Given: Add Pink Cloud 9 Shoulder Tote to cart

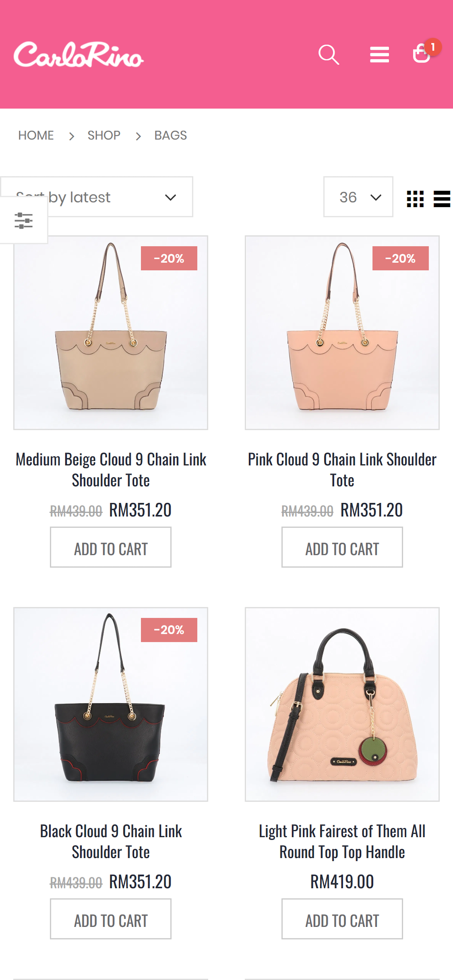Looking at the screenshot, I should coord(342,547).
